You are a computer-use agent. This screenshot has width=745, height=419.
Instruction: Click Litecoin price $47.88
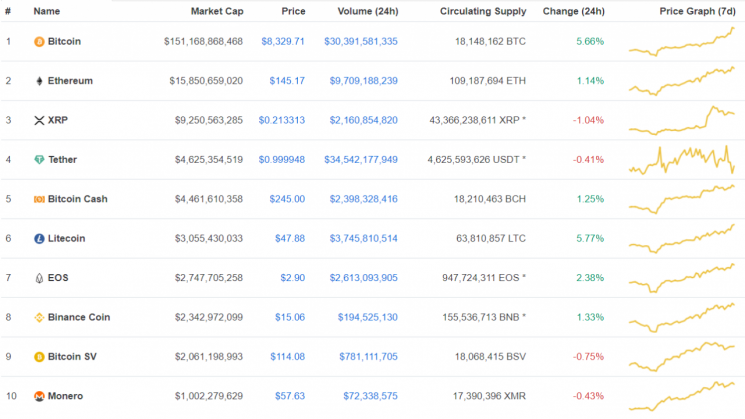290,239
